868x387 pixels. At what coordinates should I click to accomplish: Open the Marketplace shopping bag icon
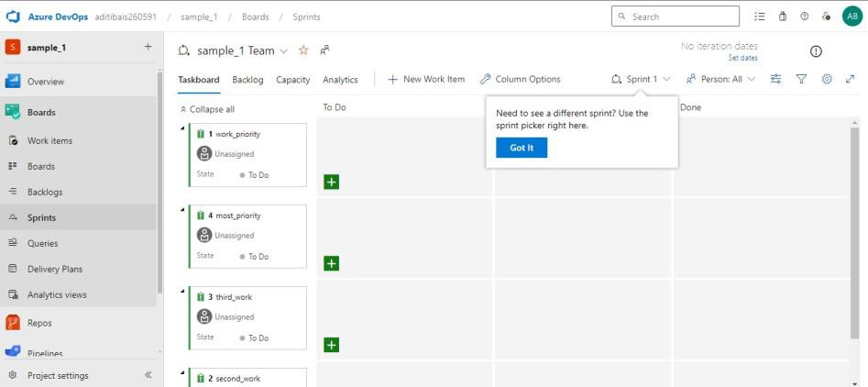click(x=782, y=17)
